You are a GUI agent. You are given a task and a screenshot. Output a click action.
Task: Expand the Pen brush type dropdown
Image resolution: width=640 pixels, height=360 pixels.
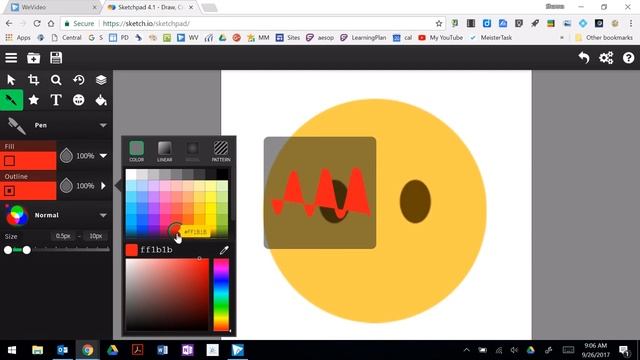103,125
